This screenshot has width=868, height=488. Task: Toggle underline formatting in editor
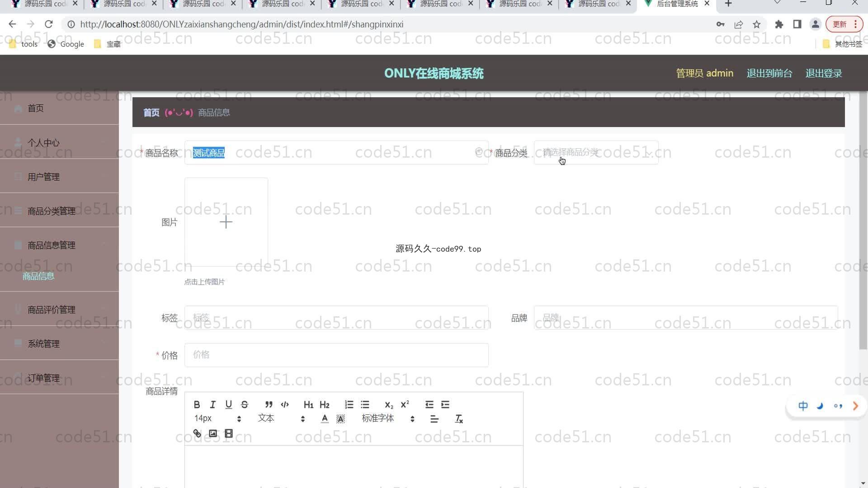(228, 404)
